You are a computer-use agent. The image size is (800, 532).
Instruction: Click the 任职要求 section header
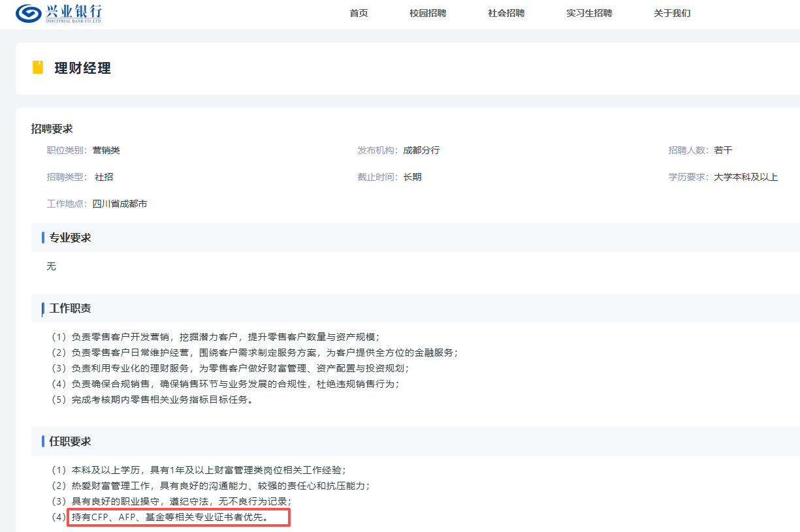(71, 441)
